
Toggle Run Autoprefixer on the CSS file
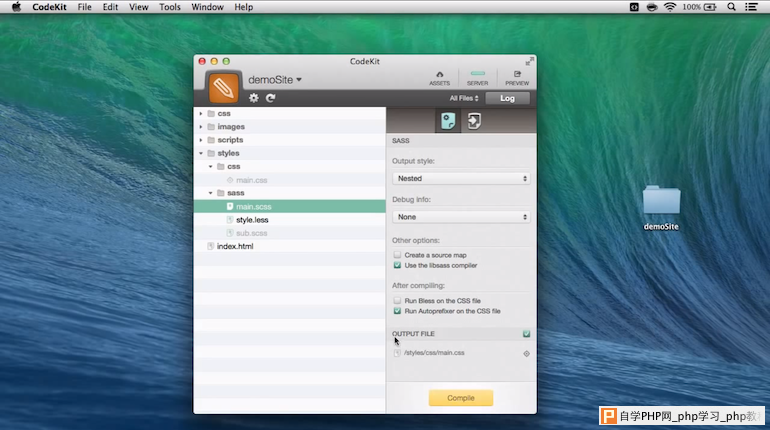tap(397, 311)
